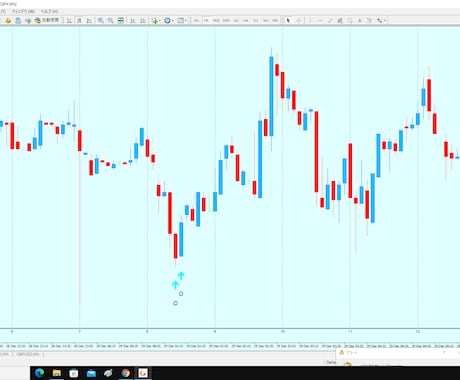This screenshot has width=460, height=380.
Task: Select the M15 timeframe button
Action: pos(216,21)
